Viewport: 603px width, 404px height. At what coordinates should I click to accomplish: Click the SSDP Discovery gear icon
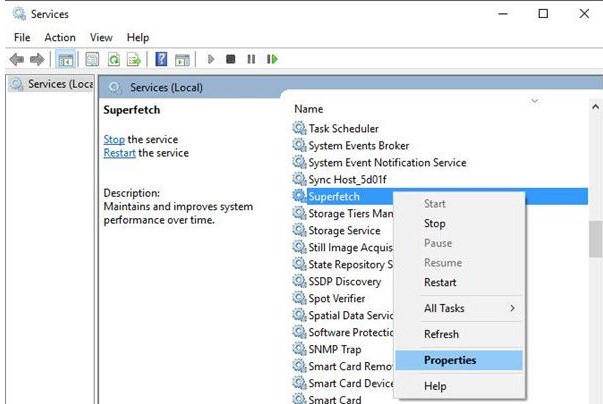tap(299, 281)
